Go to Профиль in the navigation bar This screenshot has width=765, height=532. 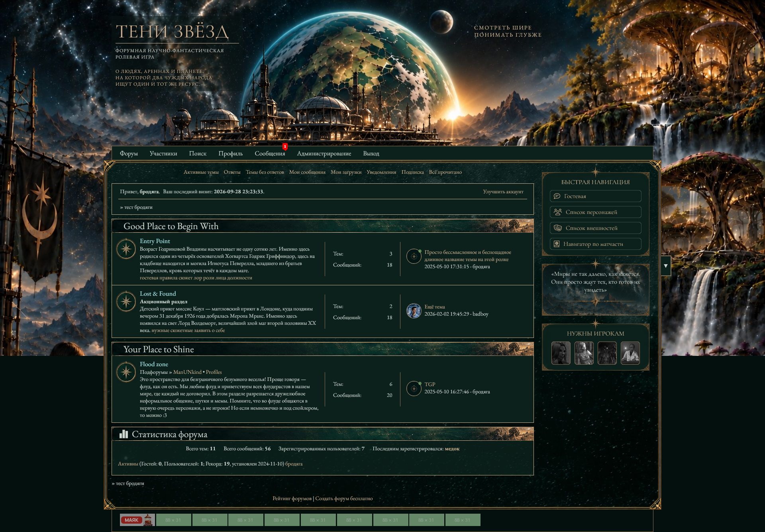[x=230, y=153]
